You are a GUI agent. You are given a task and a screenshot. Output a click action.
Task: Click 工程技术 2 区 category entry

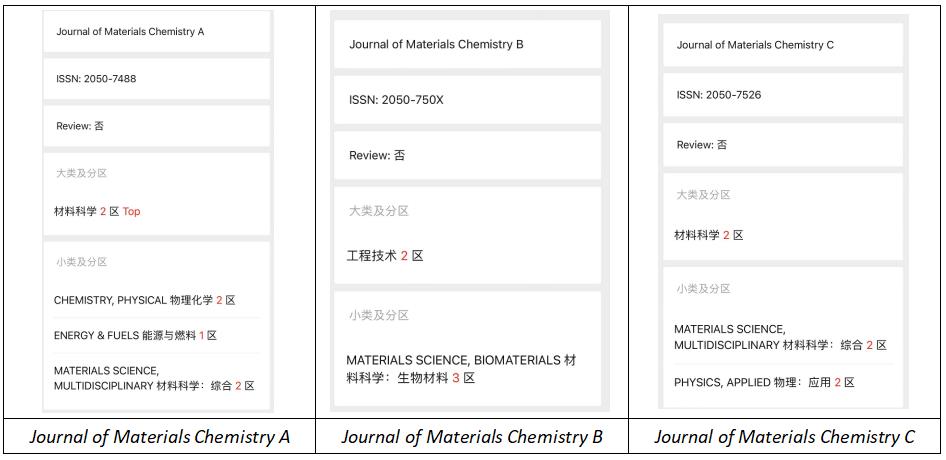click(x=385, y=256)
